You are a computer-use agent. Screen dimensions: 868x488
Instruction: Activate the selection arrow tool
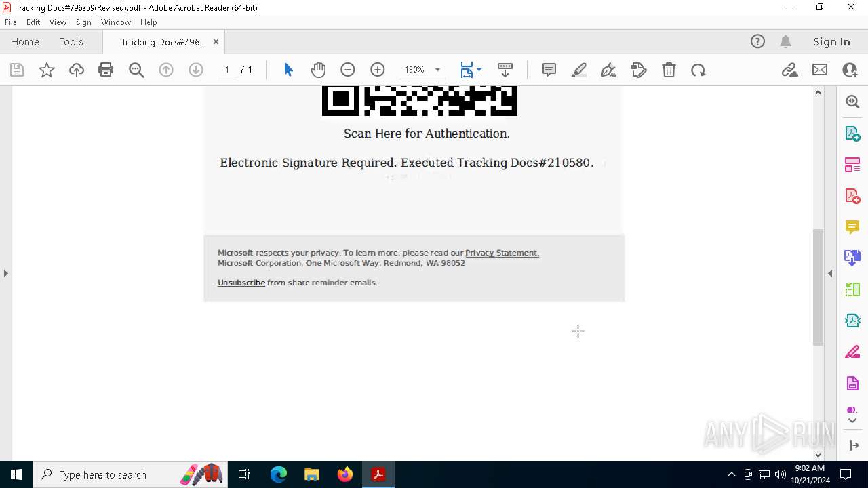pyautogui.click(x=288, y=70)
